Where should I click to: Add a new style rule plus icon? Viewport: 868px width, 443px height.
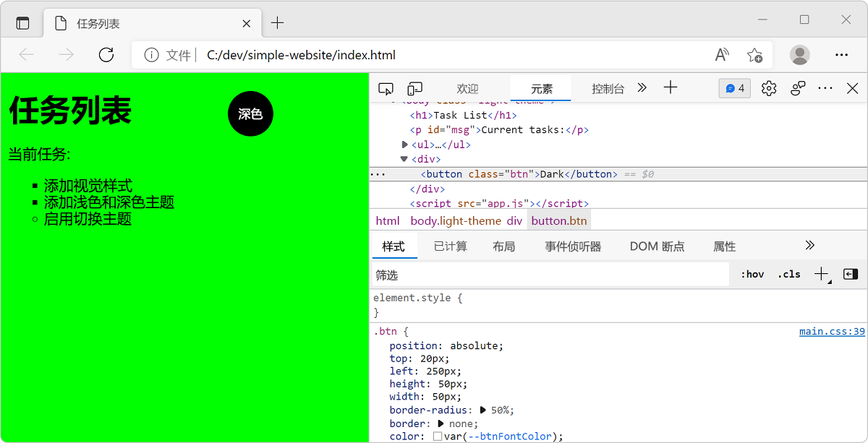[x=822, y=275]
